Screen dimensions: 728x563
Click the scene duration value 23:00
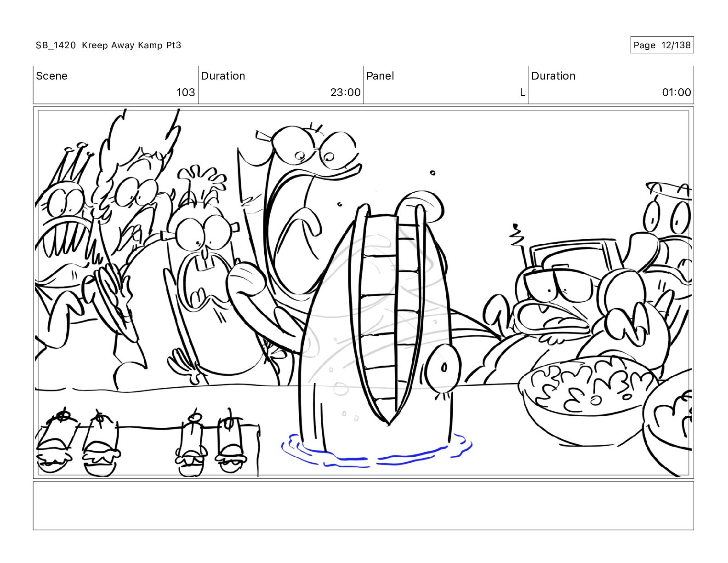click(345, 92)
